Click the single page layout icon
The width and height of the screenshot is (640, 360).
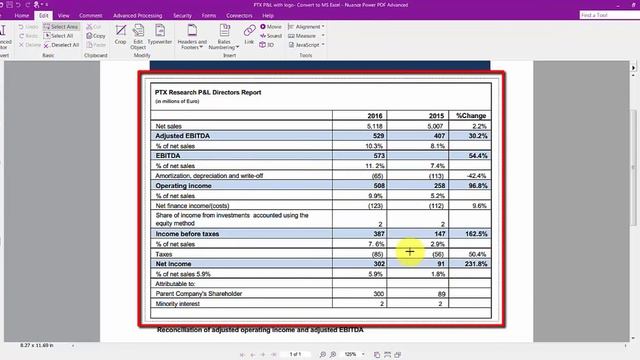pyautogui.click(x=377, y=354)
